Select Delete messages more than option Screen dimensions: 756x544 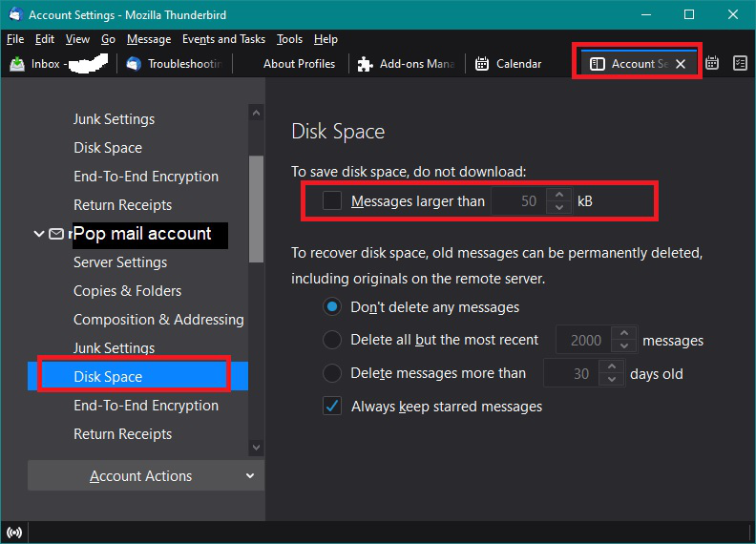coord(332,373)
